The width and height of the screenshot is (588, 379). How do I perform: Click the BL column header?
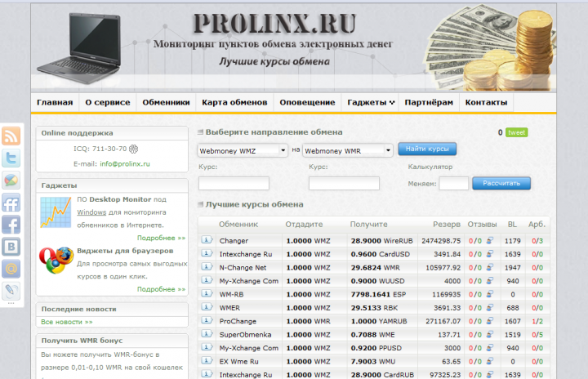click(x=512, y=225)
